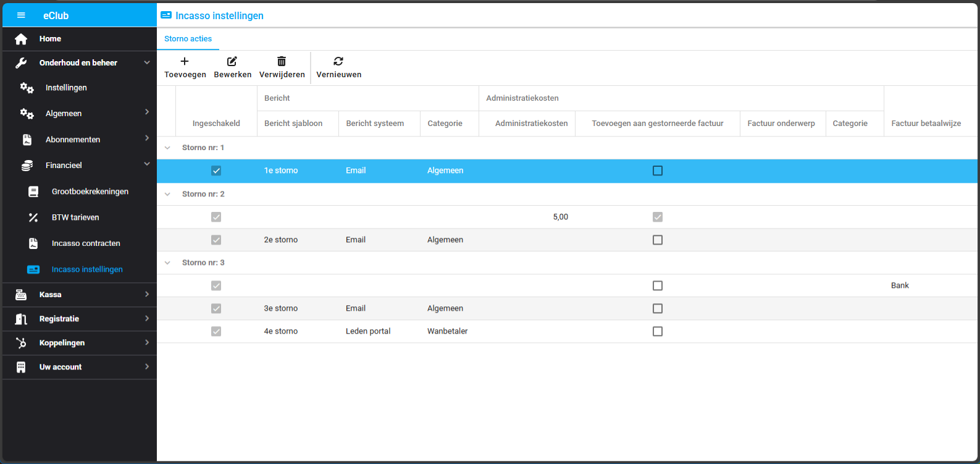
Task: Toggle Ingeschakeld checkbox for 1e storno row
Action: 216,171
